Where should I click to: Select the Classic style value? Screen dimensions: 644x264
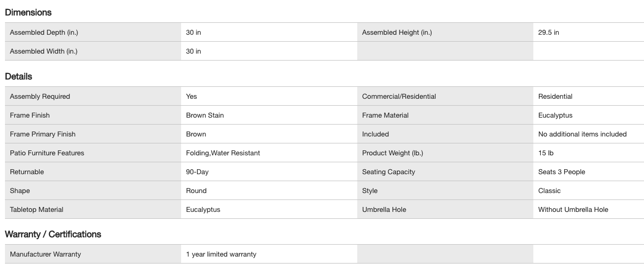click(549, 191)
